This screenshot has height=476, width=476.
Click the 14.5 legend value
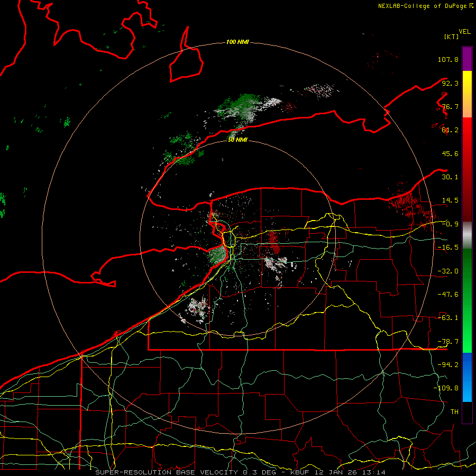(450, 200)
